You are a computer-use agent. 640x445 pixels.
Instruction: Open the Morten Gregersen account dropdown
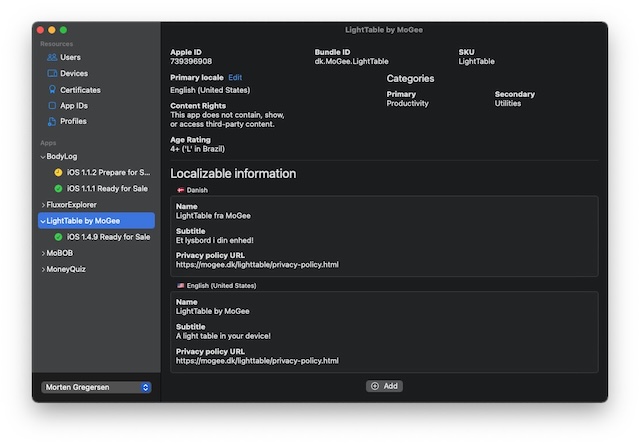coord(96,387)
